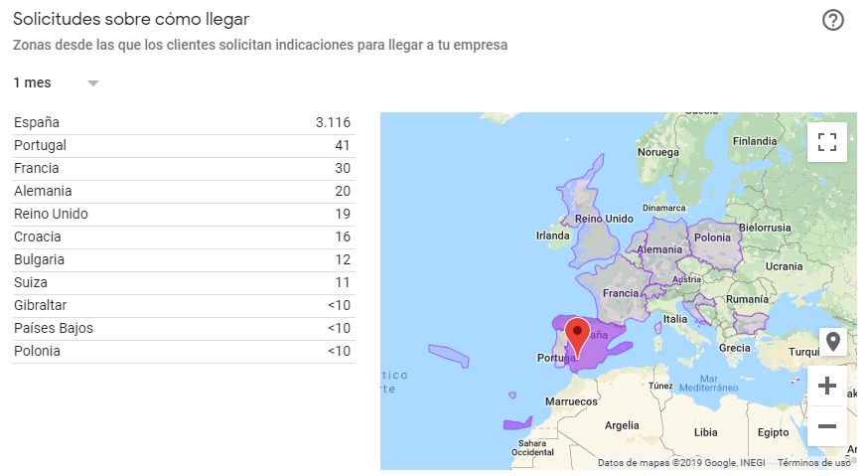Viewport: 868px width, 476px height.
Task: Click the Bulgaria row
Action: coord(183,259)
